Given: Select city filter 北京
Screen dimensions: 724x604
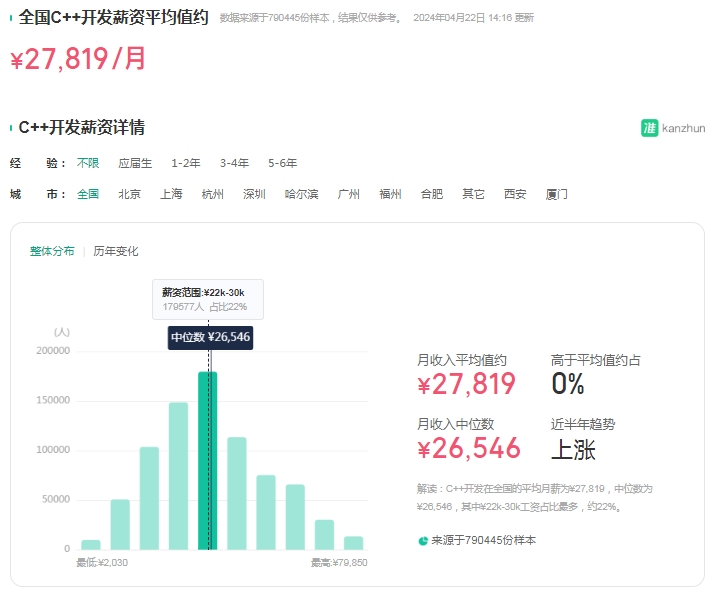Looking at the screenshot, I should tap(129, 194).
